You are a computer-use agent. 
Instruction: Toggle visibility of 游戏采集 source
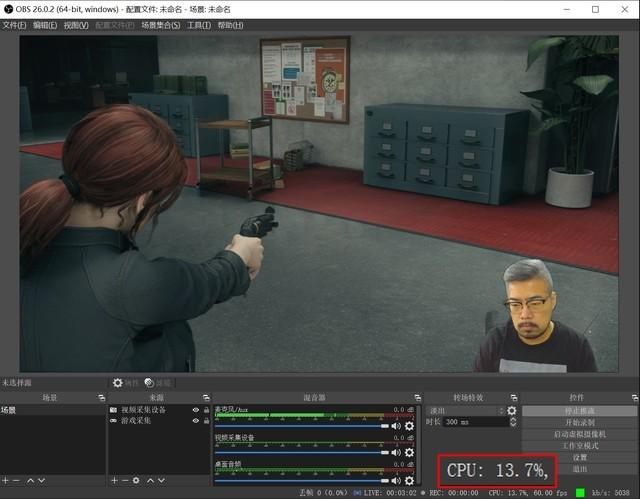pos(195,421)
